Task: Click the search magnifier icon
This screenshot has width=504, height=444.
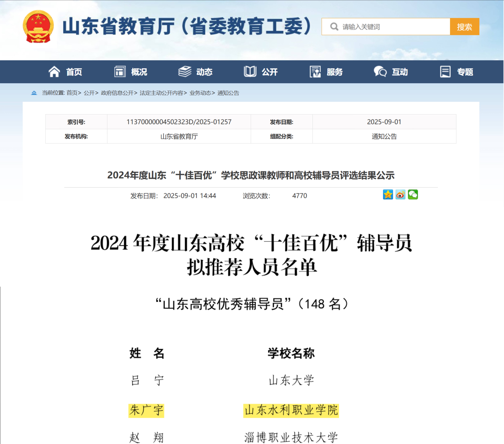Action: tap(334, 27)
